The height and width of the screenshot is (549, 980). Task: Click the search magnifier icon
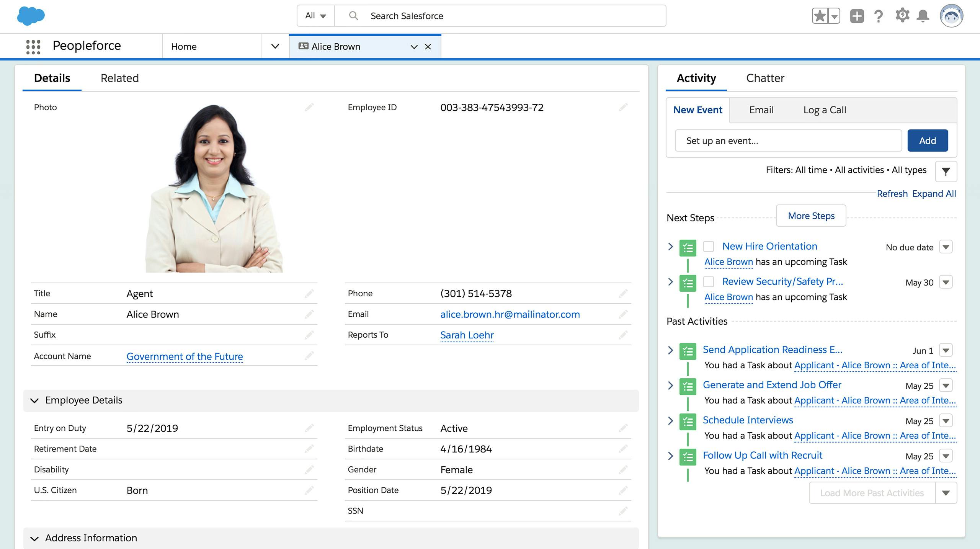353,16
